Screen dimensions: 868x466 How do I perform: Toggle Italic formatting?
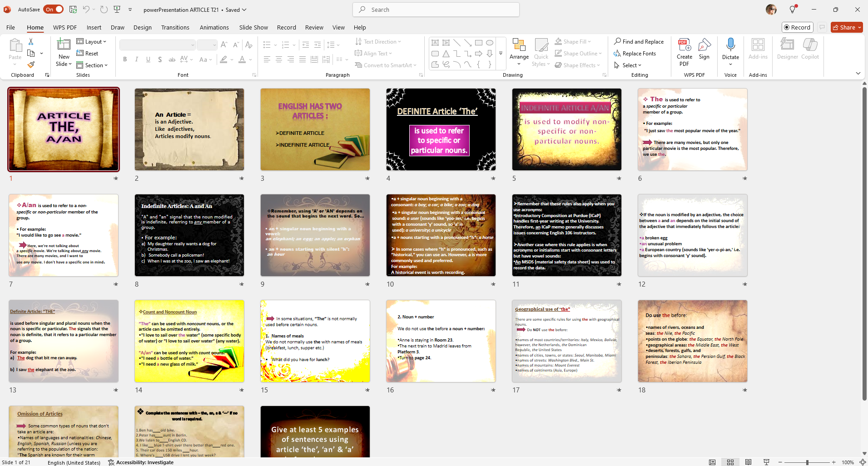[137, 59]
